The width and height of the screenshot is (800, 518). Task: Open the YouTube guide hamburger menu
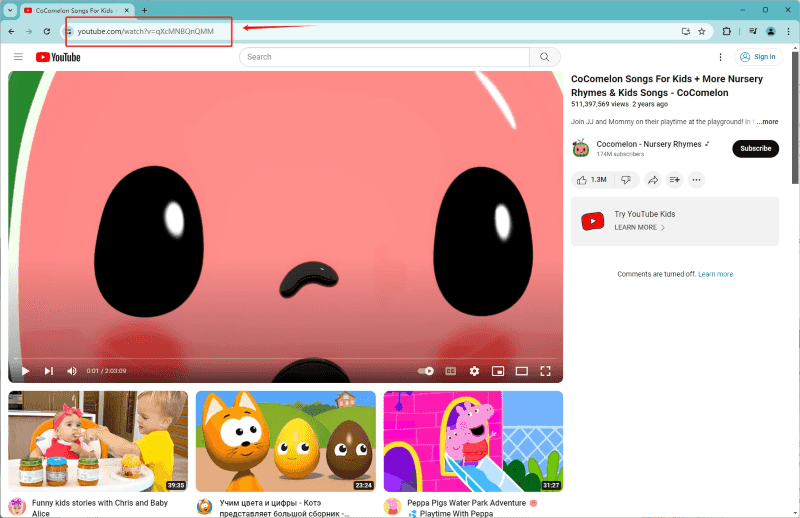tap(18, 57)
